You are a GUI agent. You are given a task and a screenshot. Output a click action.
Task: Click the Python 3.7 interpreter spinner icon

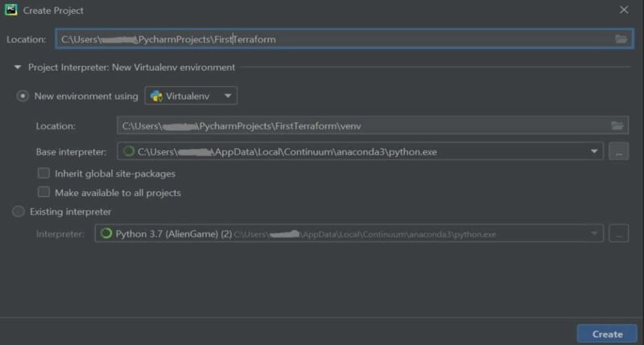click(x=106, y=233)
